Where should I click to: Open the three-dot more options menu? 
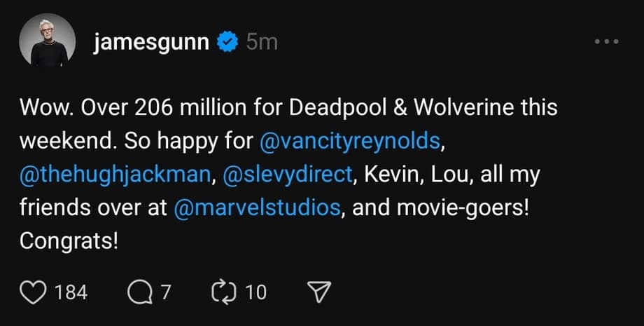pyautogui.click(x=605, y=42)
